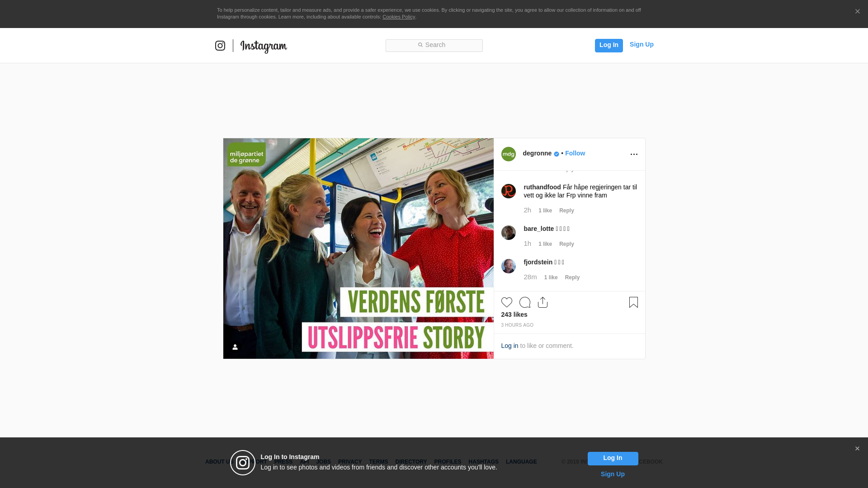
Task: Open fjordstein's profile avatar
Action: coord(509,266)
